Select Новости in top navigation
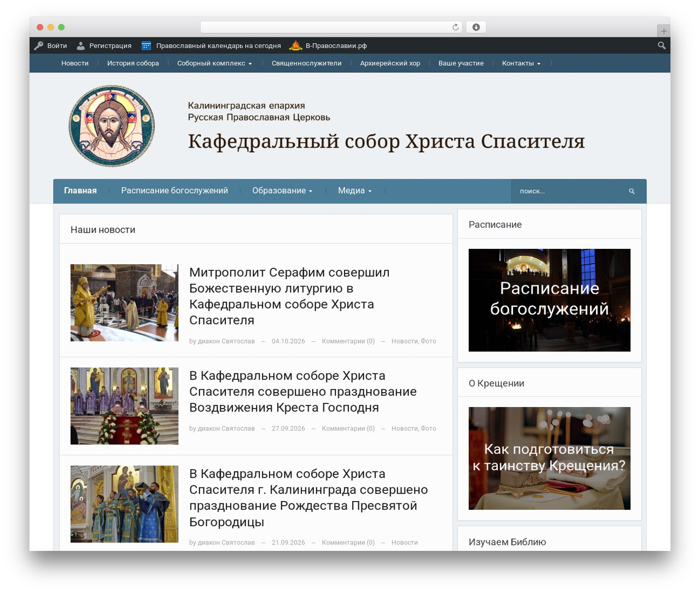The image size is (700, 593). pos(75,63)
